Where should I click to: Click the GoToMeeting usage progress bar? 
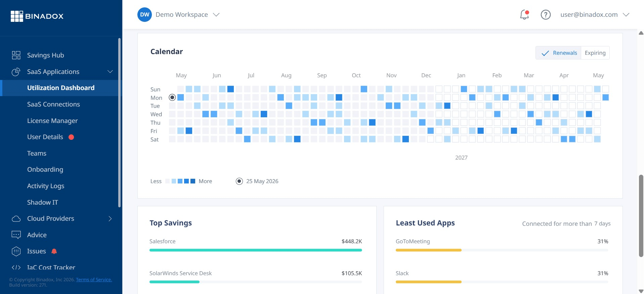502,250
